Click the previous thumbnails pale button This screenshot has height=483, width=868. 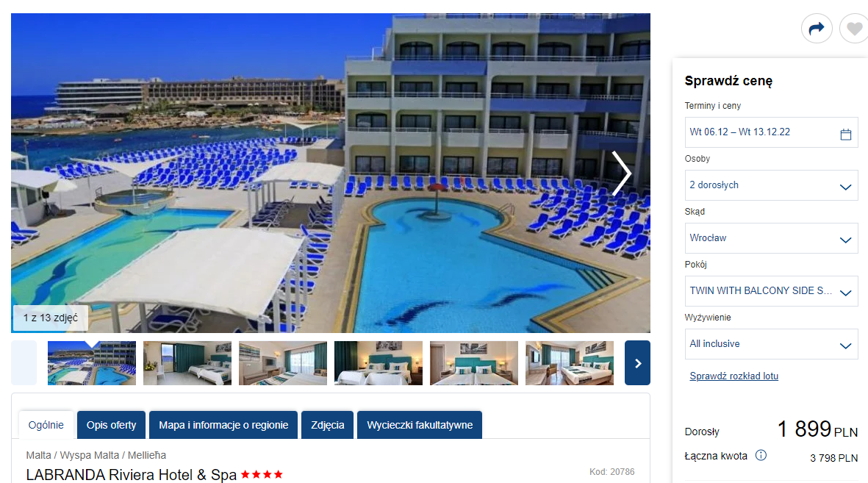(x=24, y=363)
